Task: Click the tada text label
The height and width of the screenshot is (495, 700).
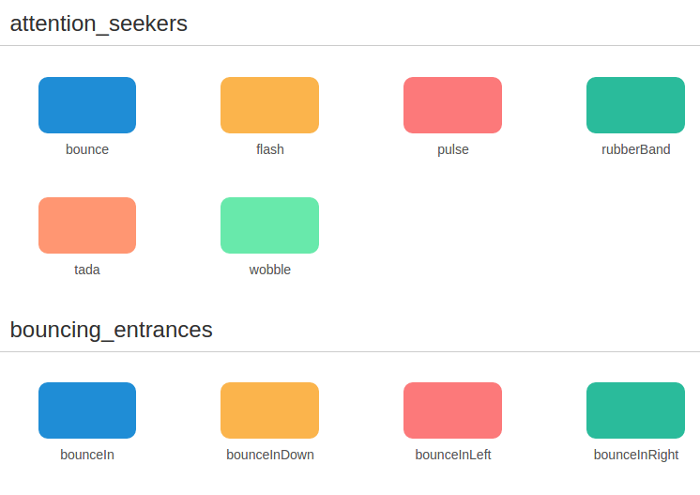Action: 87,270
